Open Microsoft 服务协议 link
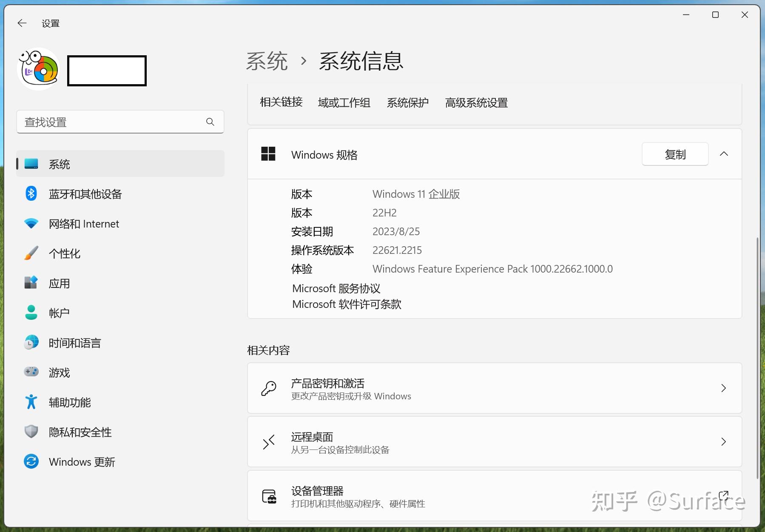765x532 pixels. [336, 288]
